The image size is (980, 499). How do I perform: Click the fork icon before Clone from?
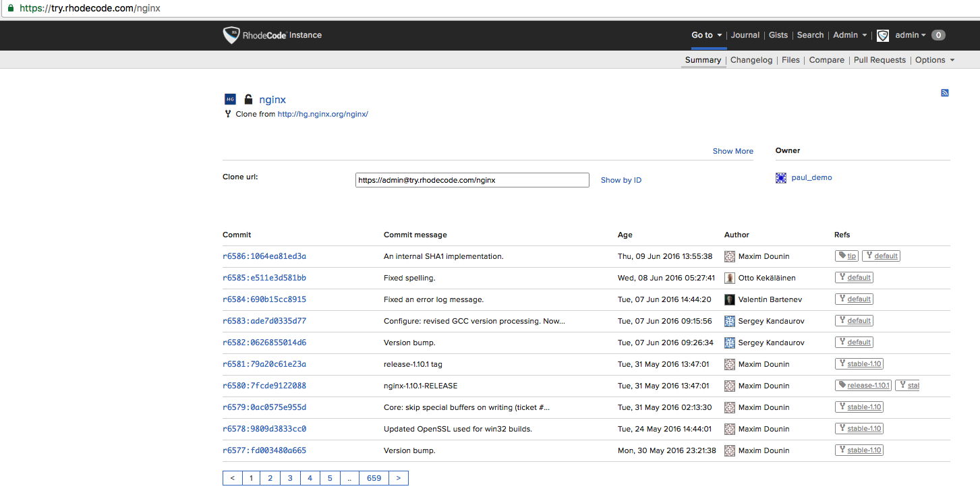[x=228, y=114]
